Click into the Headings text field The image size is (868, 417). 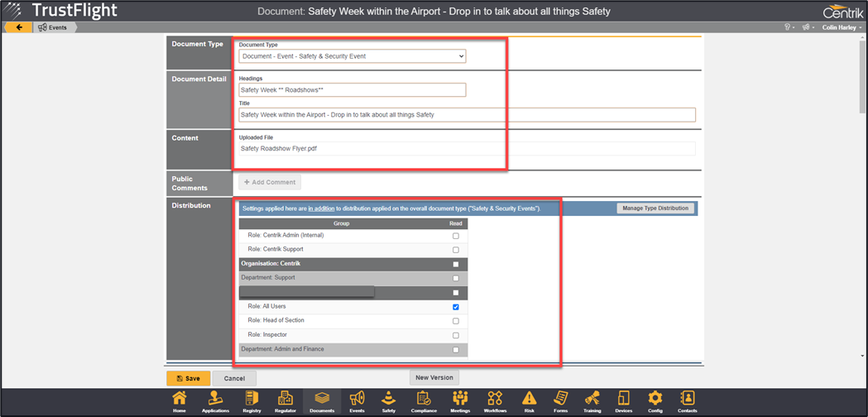(352, 89)
